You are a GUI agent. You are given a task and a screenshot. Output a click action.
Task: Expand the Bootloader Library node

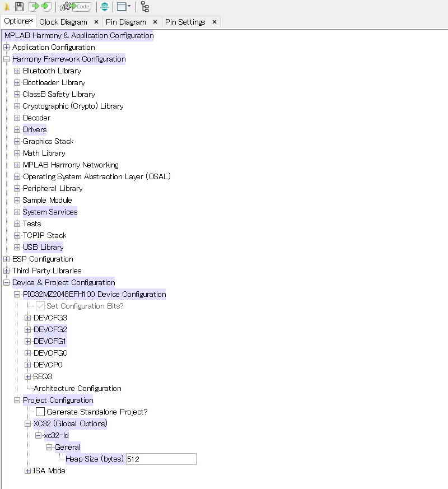17,83
